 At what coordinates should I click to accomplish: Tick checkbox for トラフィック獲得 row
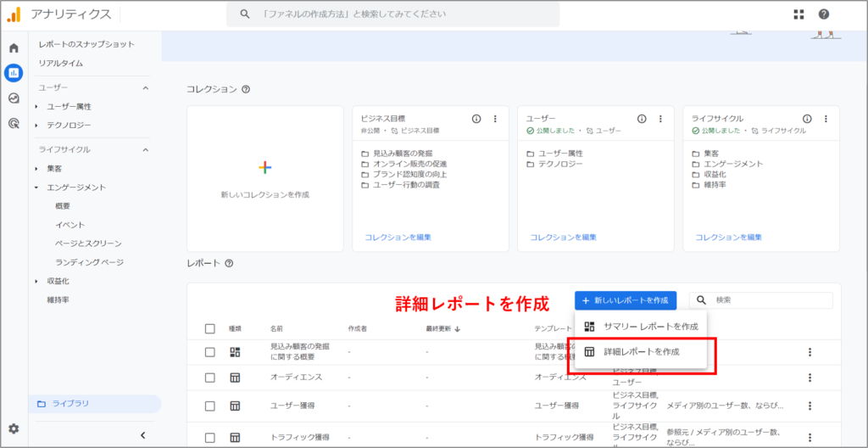pyautogui.click(x=210, y=437)
